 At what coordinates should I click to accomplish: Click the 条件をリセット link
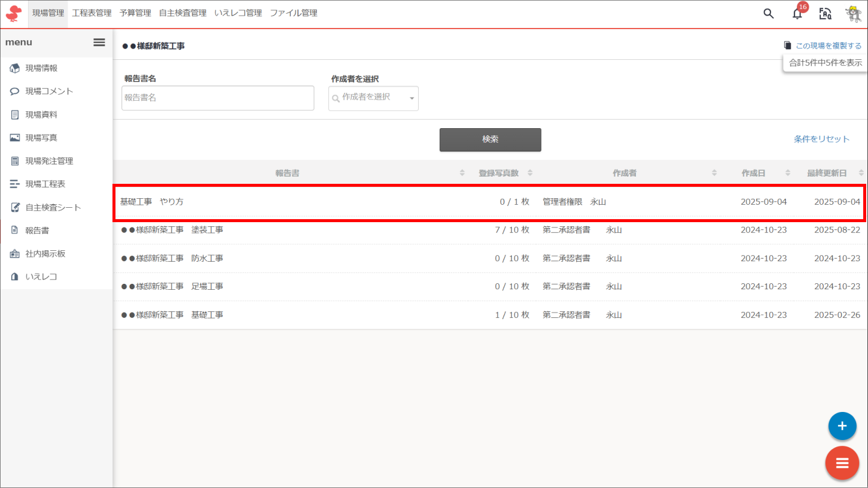[821, 139]
